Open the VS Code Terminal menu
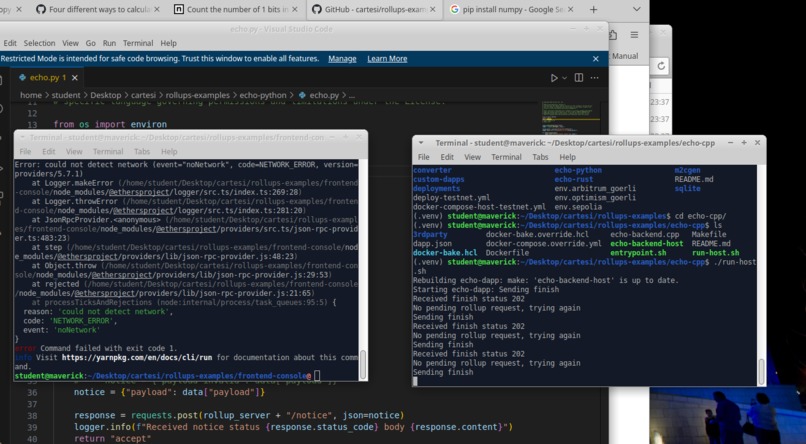 pos(138,43)
